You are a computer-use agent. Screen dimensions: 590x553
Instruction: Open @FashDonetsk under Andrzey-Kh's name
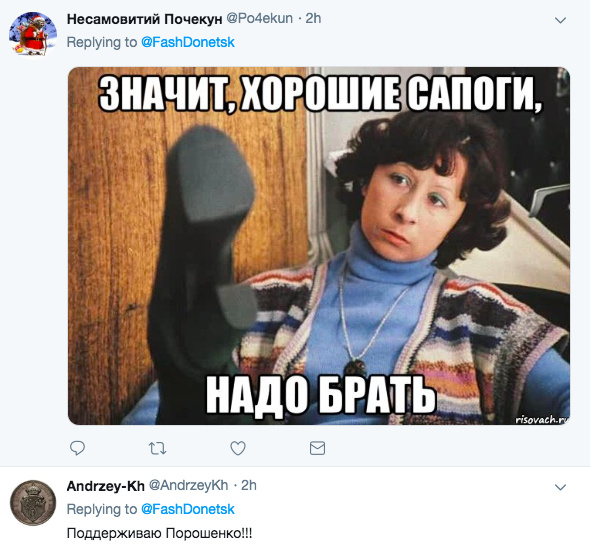(x=188, y=509)
